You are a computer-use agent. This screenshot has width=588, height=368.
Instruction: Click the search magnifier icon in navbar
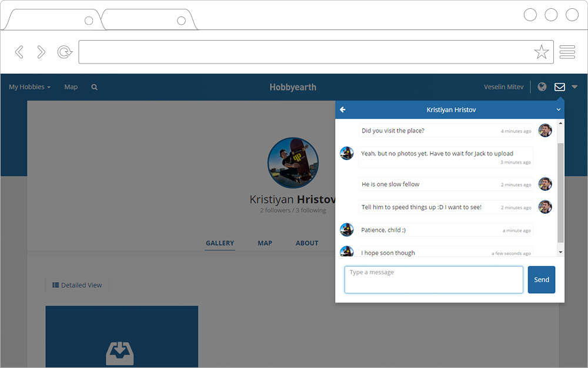click(94, 87)
